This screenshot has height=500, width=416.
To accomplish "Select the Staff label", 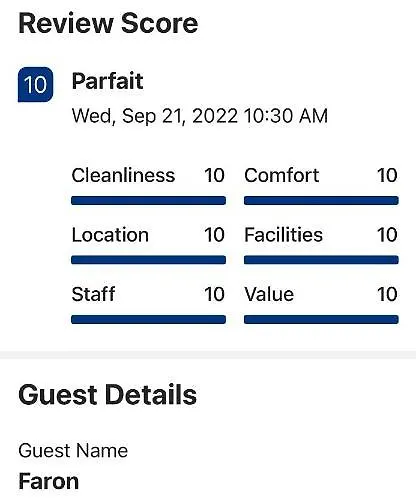I will pyautogui.click(x=93, y=294).
